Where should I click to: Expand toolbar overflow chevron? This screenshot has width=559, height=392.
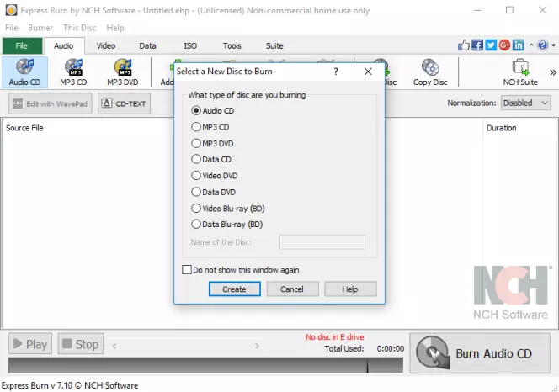[x=552, y=72]
